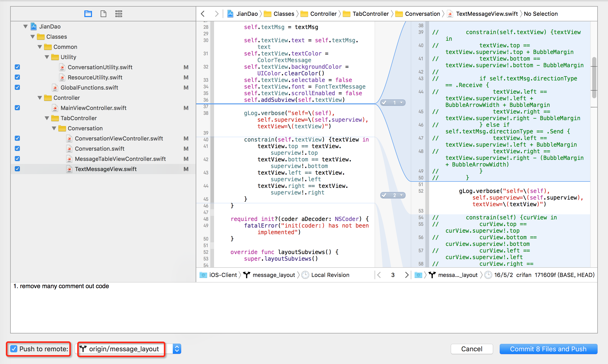
Task: Click in commit message text area
Action: pos(303,308)
